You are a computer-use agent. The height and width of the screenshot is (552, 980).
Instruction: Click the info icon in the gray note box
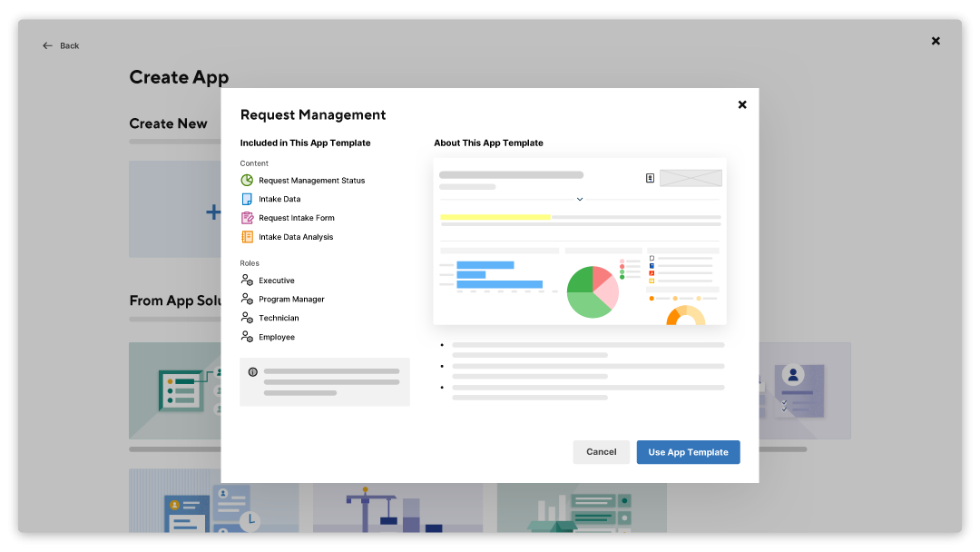[255, 371]
